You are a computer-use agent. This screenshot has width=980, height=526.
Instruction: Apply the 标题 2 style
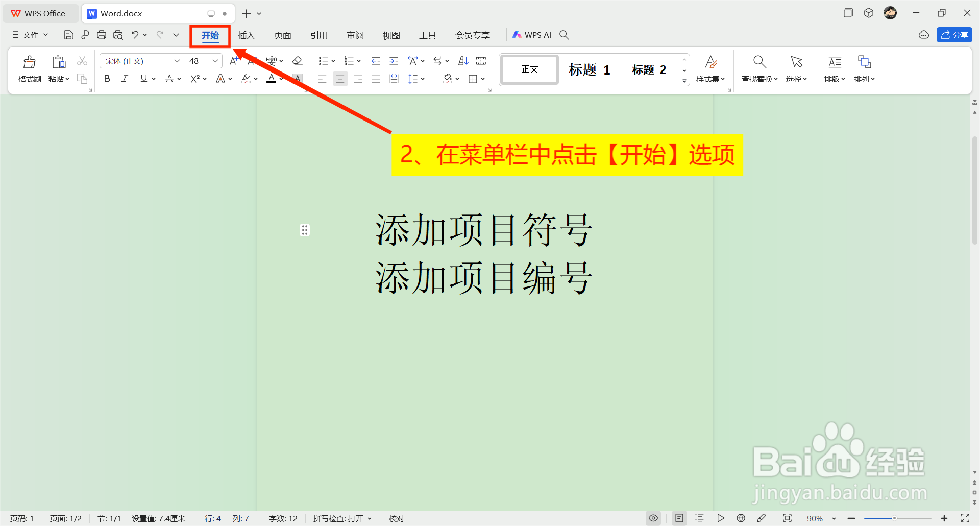(x=649, y=69)
